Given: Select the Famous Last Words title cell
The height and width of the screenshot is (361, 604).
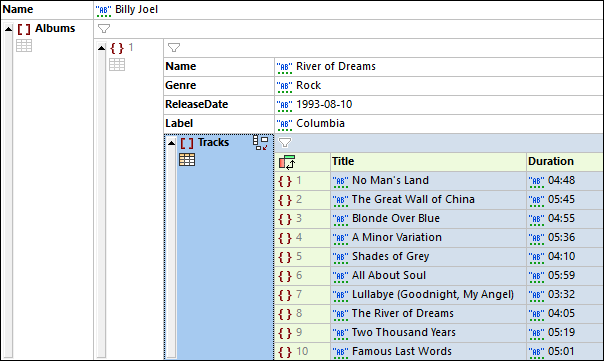Looking at the screenshot, I should (428, 351).
